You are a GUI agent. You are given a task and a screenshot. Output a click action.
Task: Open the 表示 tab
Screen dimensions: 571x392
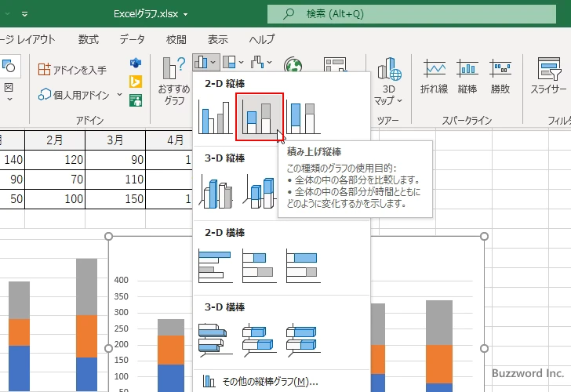tap(218, 39)
